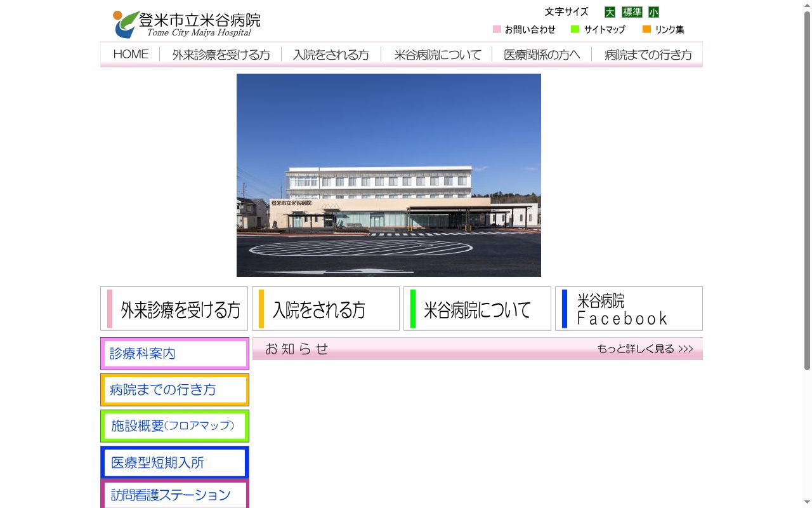Open 診療科案内 sidebar button
Viewport: 812px width, 508px height.
point(174,354)
